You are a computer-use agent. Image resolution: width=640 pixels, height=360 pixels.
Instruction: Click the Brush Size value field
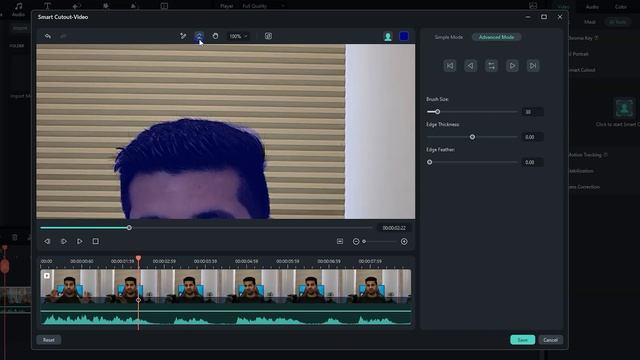pyautogui.click(x=532, y=112)
